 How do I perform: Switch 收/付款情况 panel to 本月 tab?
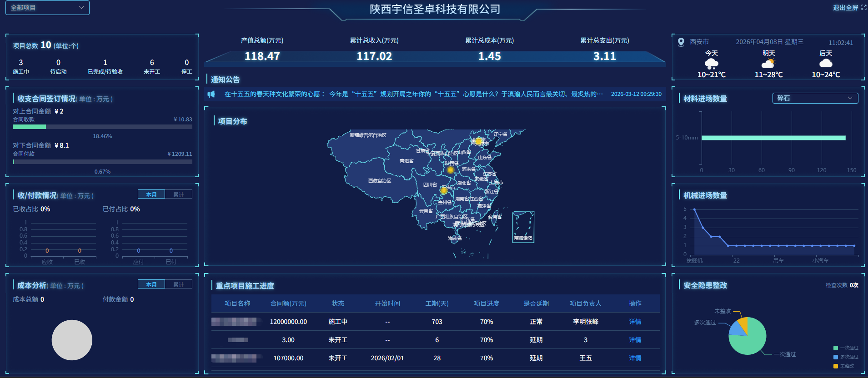[x=151, y=194]
